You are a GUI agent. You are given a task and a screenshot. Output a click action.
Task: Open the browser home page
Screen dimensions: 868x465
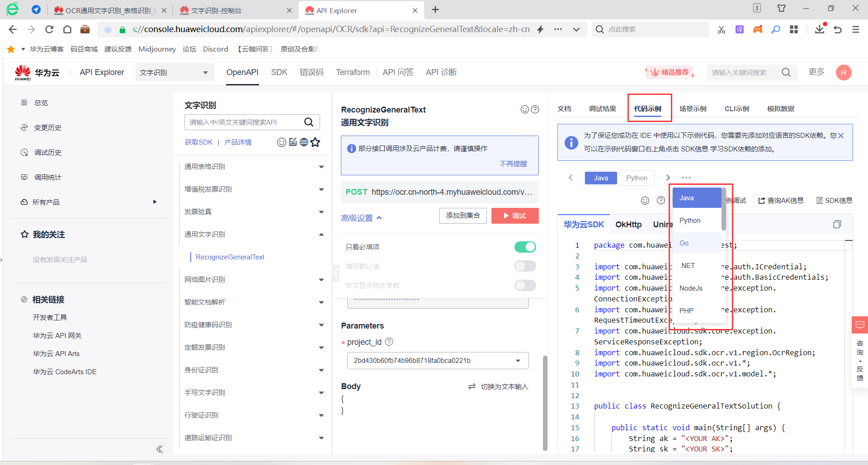pyautogui.click(x=67, y=29)
